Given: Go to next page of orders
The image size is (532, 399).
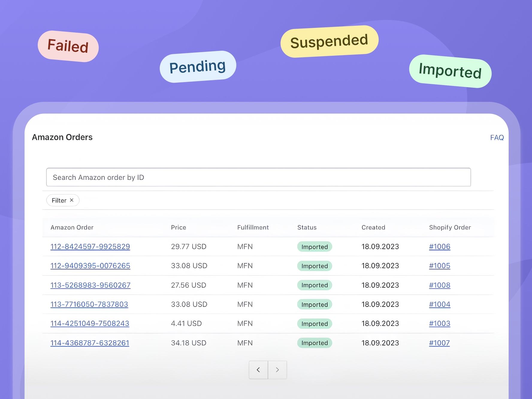Looking at the screenshot, I should pos(277,370).
